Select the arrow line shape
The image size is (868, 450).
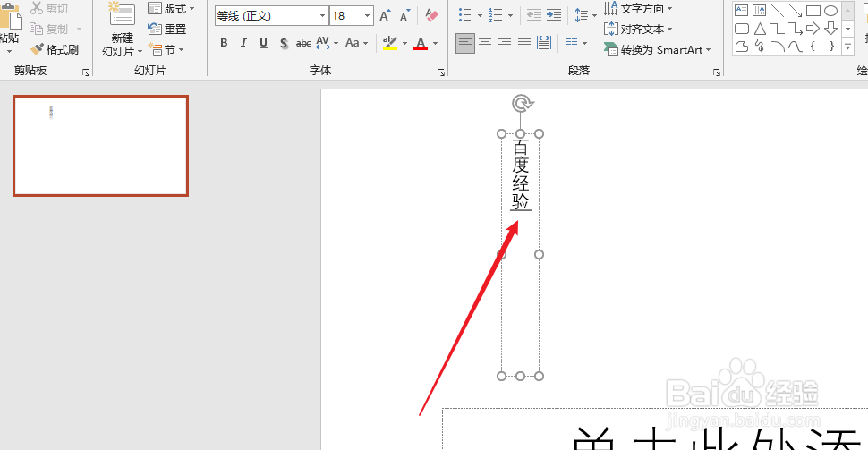[796, 11]
